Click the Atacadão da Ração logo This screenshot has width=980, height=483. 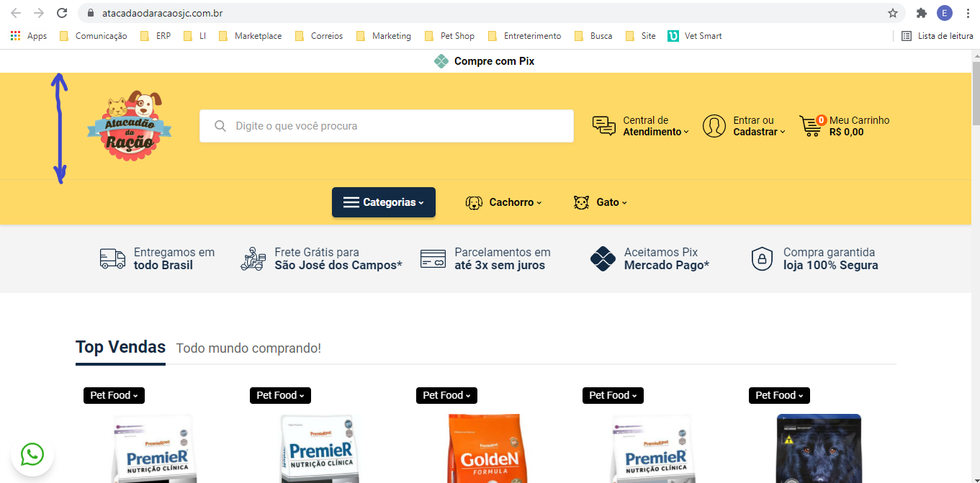pyautogui.click(x=130, y=125)
